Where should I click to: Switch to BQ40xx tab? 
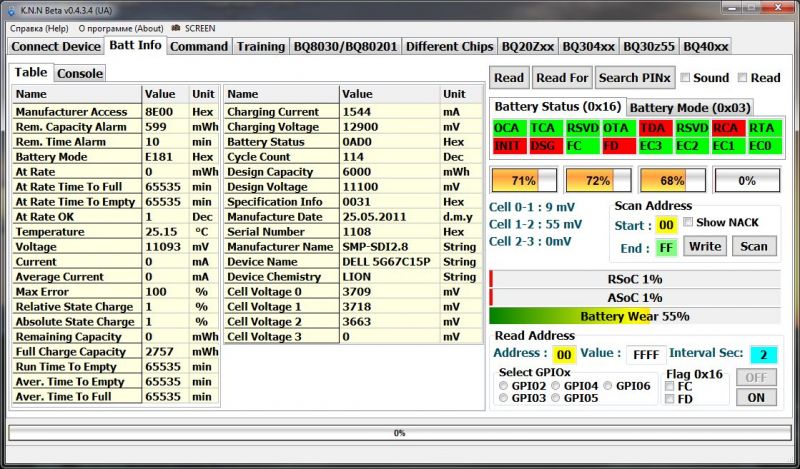tap(706, 46)
